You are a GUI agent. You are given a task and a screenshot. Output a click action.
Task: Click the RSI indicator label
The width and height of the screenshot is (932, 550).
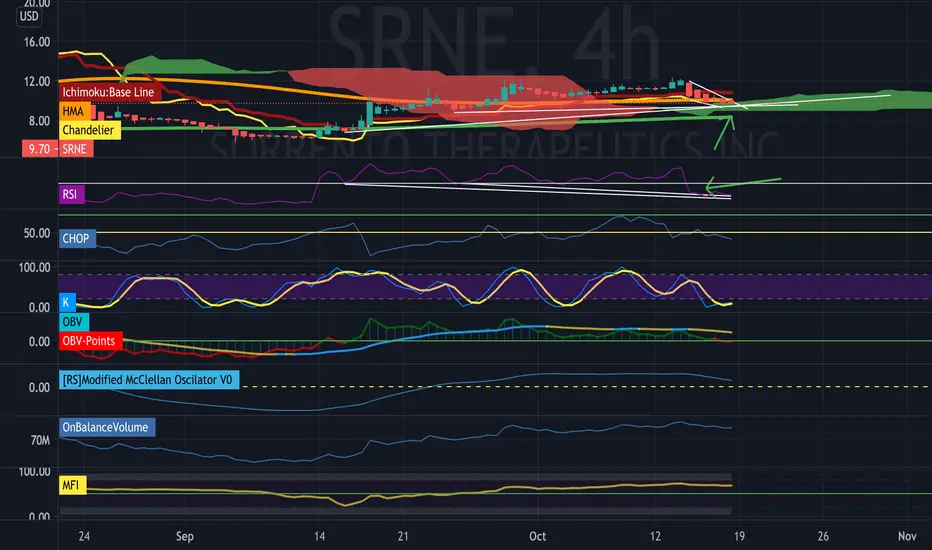click(x=71, y=194)
